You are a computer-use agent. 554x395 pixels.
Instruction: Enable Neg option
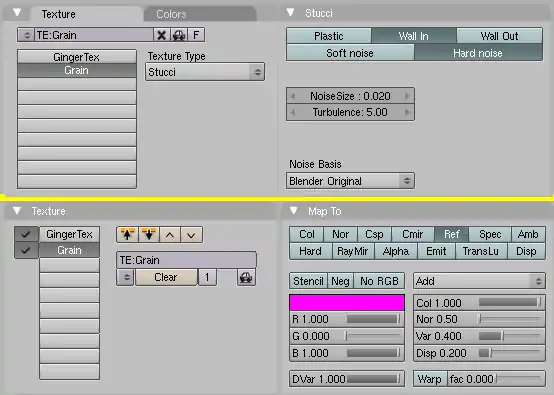click(340, 281)
